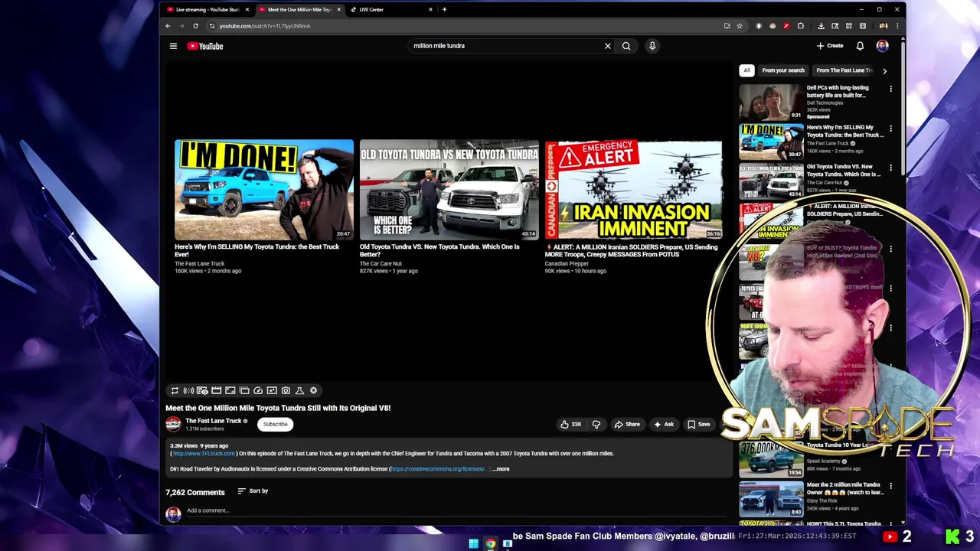Viewport: 980px width, 551px height.
Task: Open the gear settings in the extension toolbar
Action: 313,390
